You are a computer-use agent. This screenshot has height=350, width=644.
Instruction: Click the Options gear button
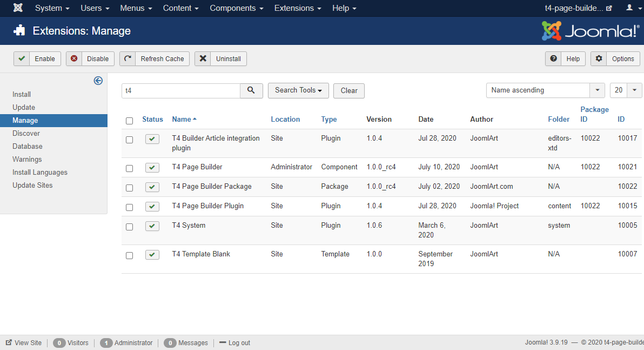615,59
